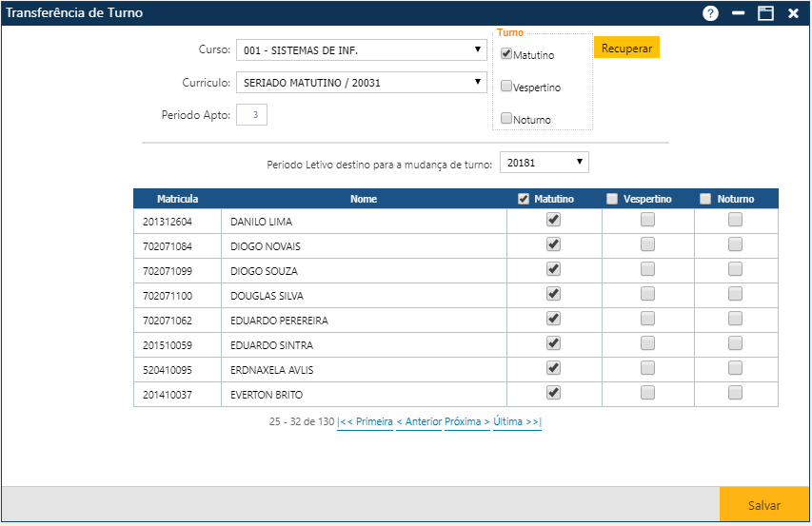Check Noturno for EVERTON BRITO
The image size is (812, 526).
coord(735,393)
